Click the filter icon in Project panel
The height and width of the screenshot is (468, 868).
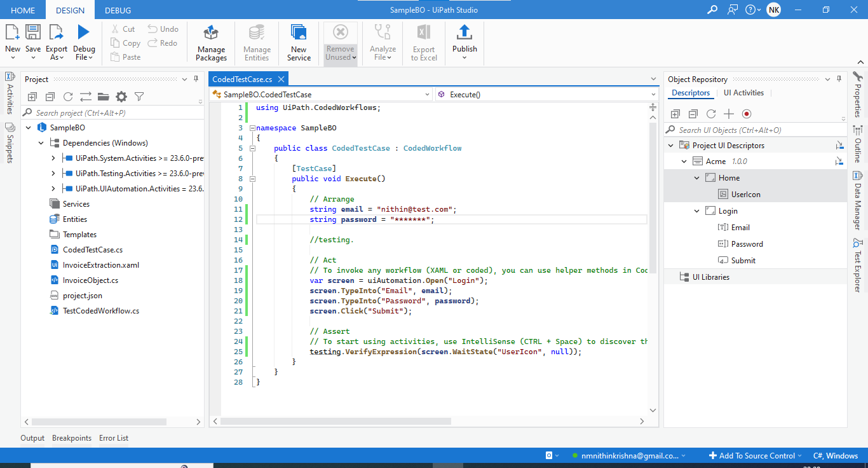click(x=139, y=97)
